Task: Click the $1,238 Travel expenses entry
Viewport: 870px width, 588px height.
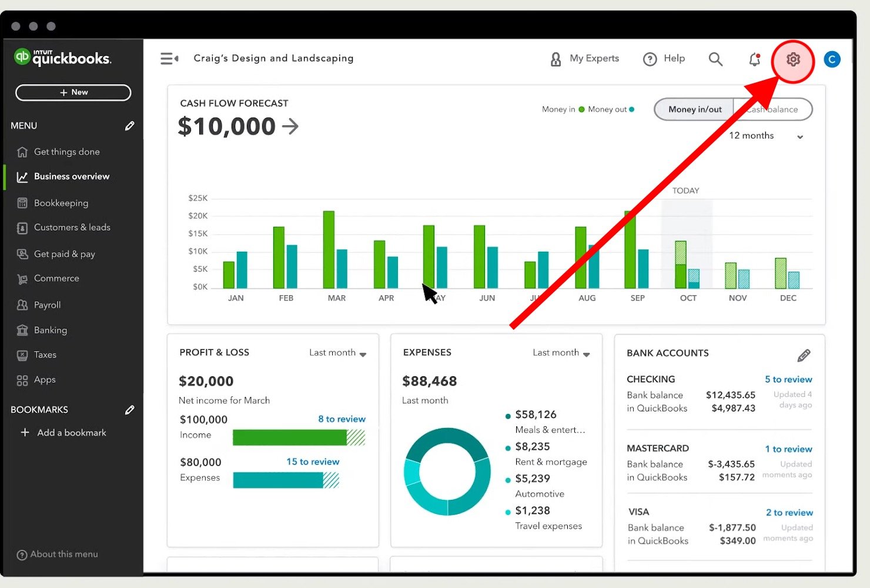Action: 544,518
